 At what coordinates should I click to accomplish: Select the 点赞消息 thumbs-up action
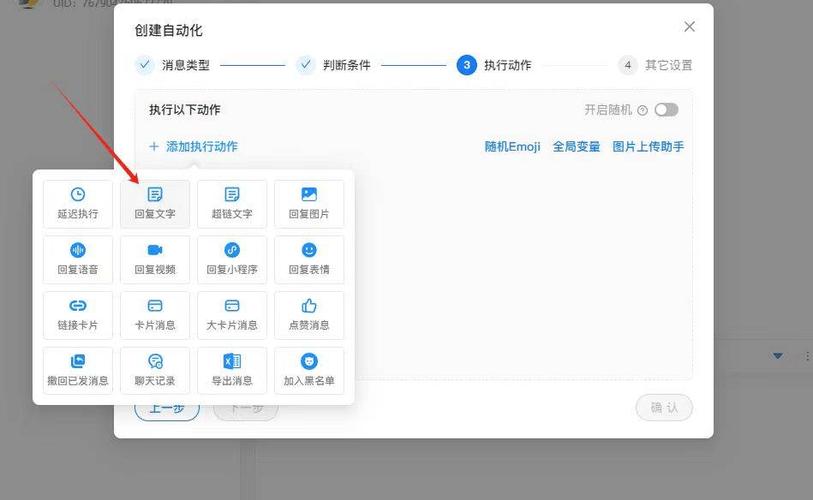309,315
